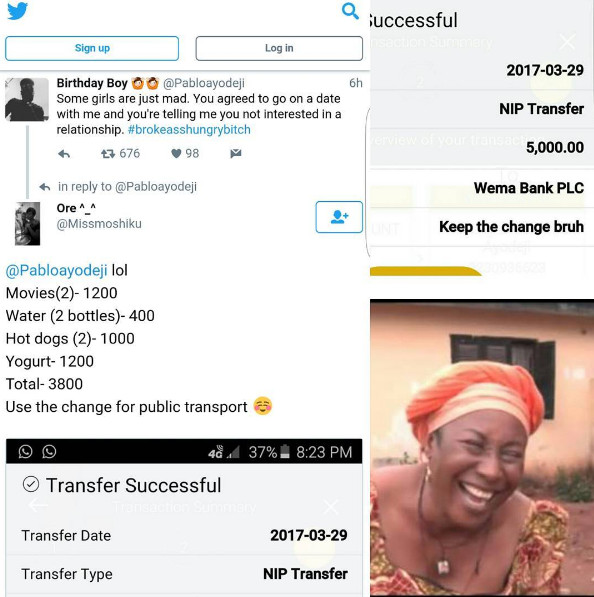Open the @Pabloayodeji handle link in the reply line
Screen dimensions: 594x597
click(x=156, y=187)
